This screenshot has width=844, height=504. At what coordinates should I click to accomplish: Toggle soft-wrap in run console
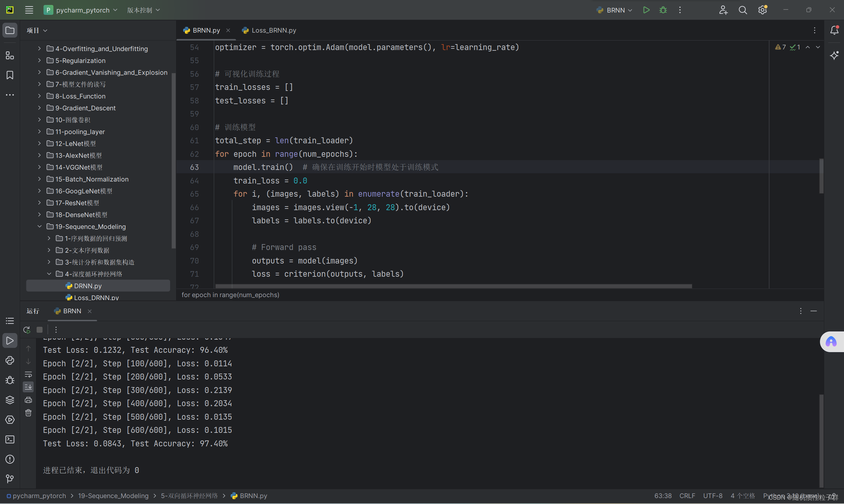29,374
